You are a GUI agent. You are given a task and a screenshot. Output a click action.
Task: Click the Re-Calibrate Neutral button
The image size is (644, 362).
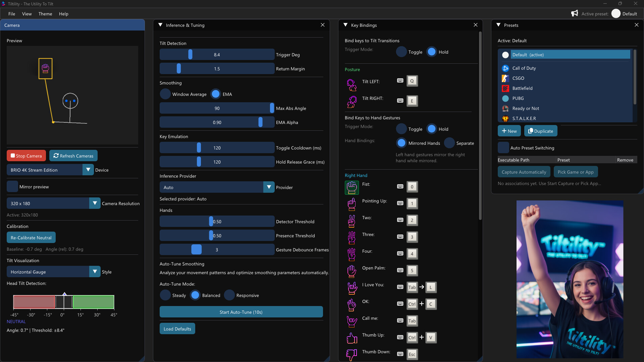[x=31, y=237]
